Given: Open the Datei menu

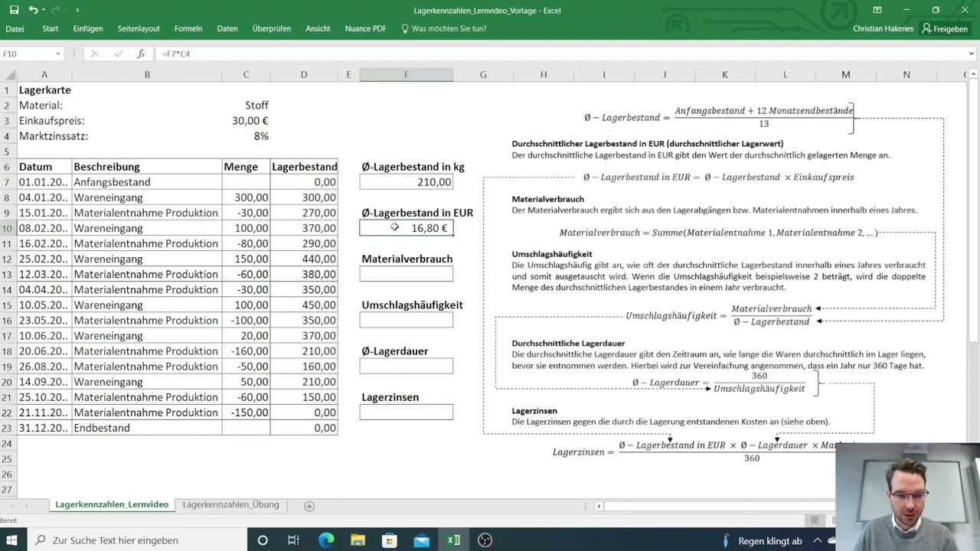Looking at the screenshot, I should click(15, 28).
